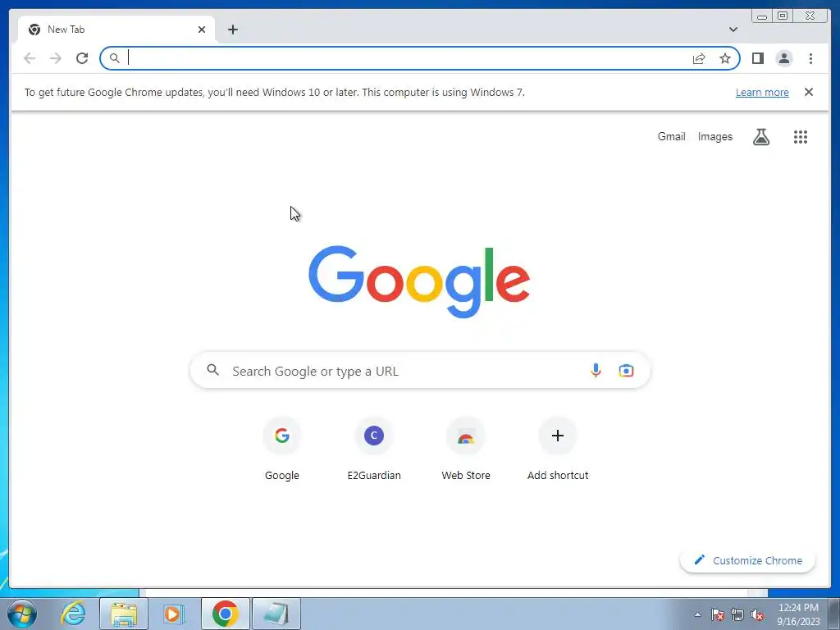Open the Gmail link
Image resolution: width=840 pixels, height=630 pixels.
click(x=671, y=137)
